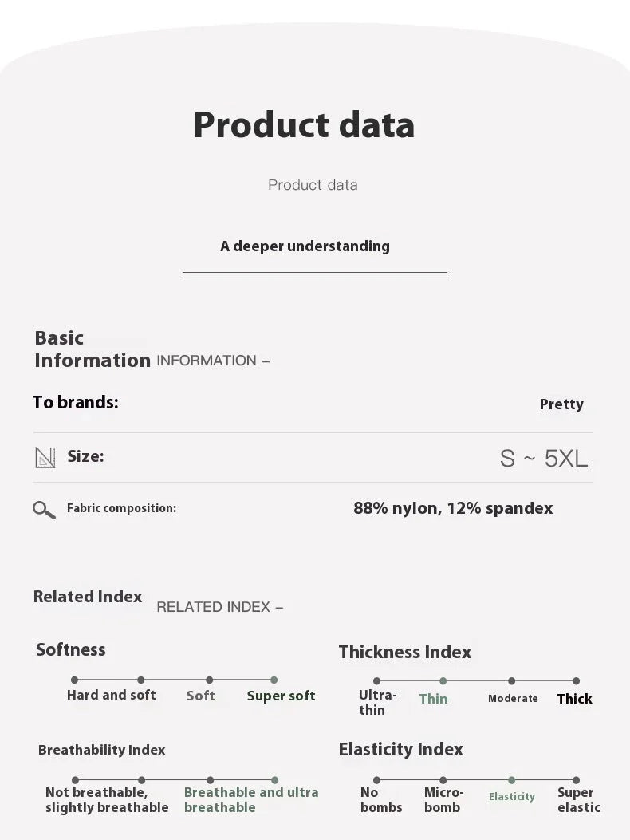This screenshot has height=840, width=630.
Task: Click the S ~ 5XL size value
Action: [543, 459]
